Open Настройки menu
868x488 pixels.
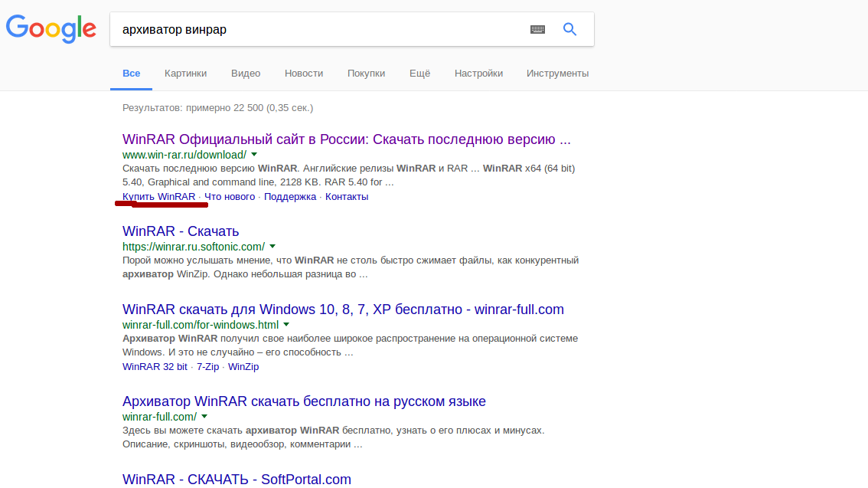(479, 73)
